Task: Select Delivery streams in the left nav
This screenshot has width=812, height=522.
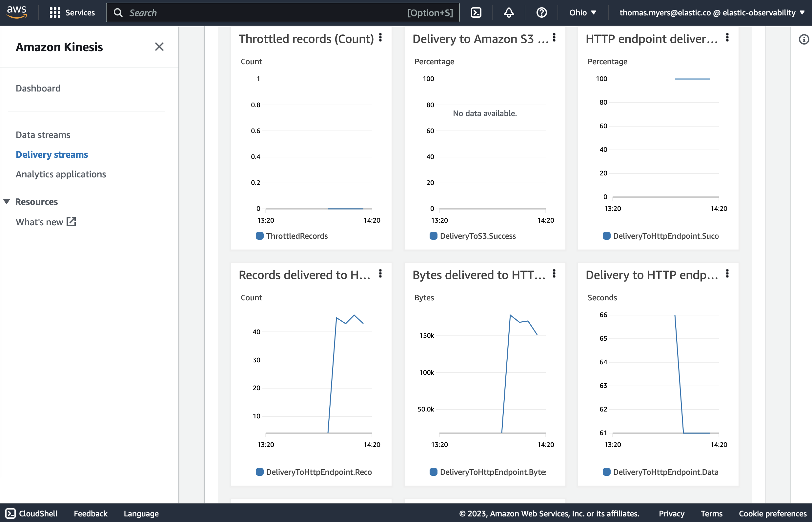Action: (52, 154)
